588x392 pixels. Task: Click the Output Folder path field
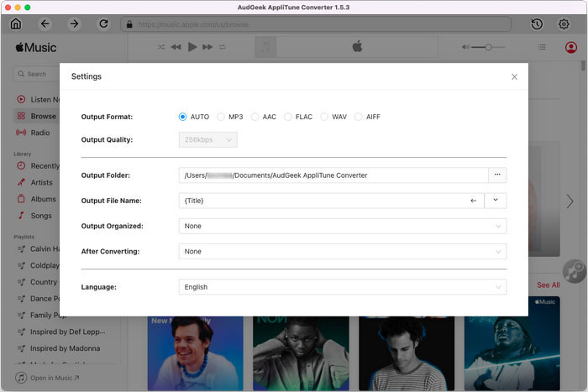(x=333, y=175)
